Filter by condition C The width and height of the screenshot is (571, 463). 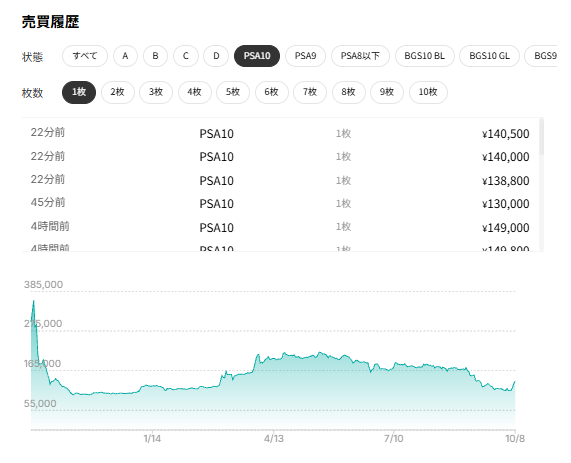pos(186,56)
